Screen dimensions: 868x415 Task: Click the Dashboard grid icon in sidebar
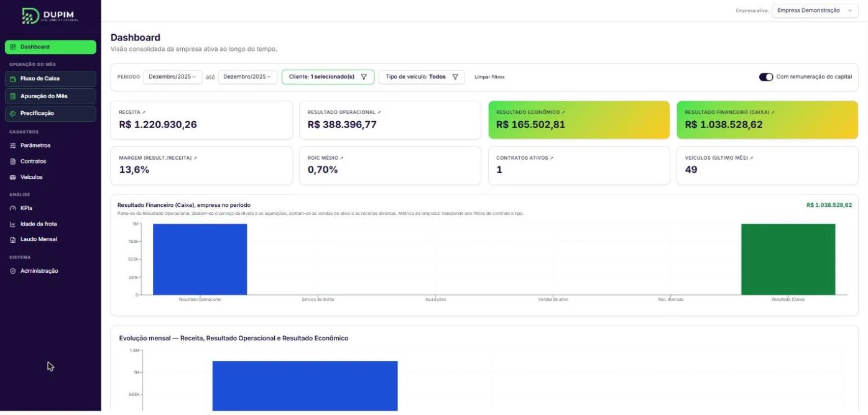tap(13, 47)
